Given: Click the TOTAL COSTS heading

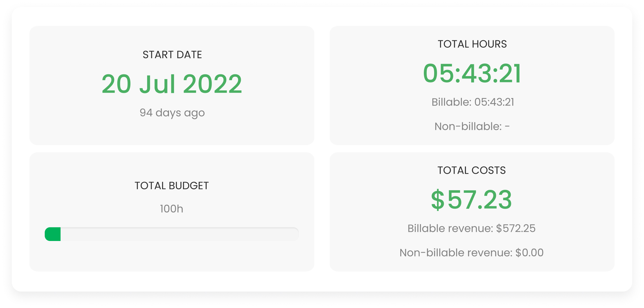Looking at the screenshot, I should tap(472, 170).
